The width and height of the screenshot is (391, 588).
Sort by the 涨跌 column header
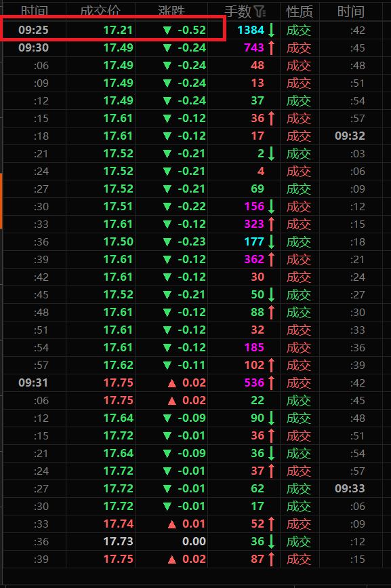coord(171,12)
